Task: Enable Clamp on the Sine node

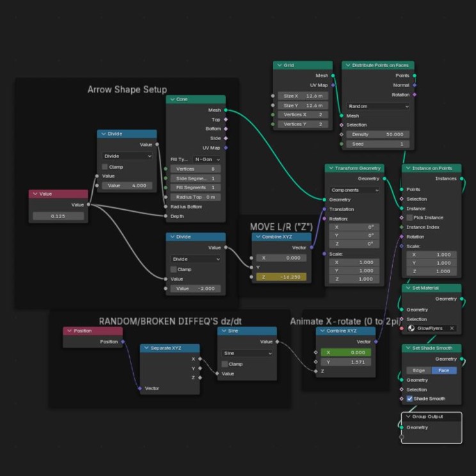Action: click(226, 364)
